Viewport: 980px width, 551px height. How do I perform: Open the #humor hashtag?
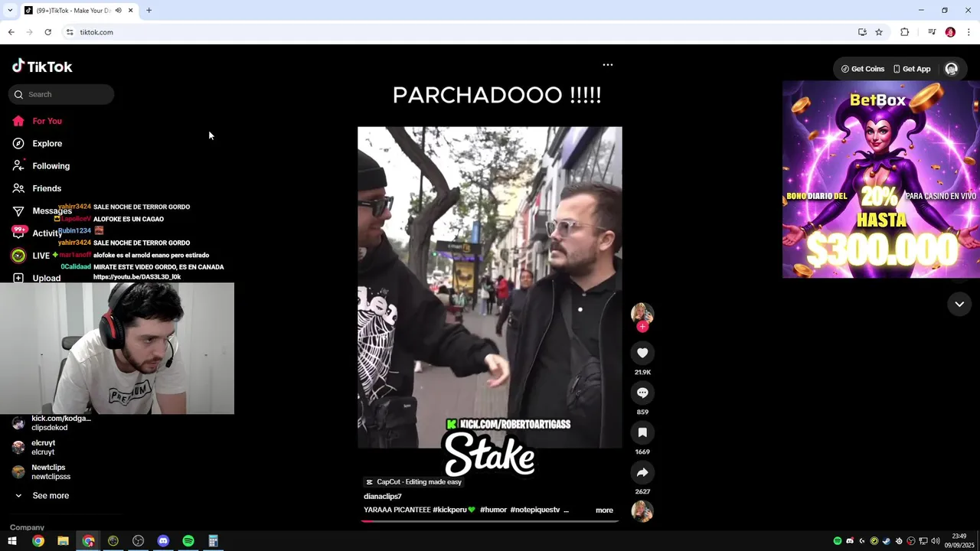point(493,510)
